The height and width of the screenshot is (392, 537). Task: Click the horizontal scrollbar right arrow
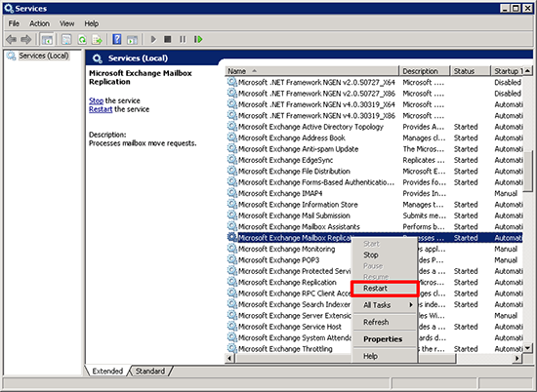coord(517,358)
